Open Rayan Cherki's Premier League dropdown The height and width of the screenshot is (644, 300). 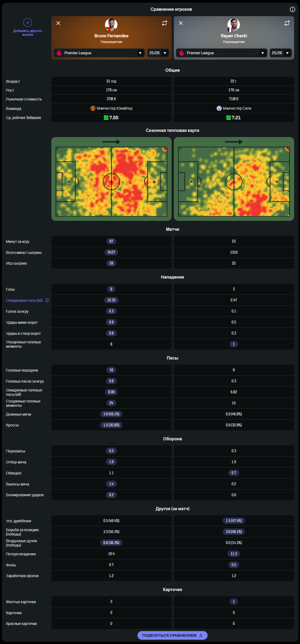tap(222, 53)
